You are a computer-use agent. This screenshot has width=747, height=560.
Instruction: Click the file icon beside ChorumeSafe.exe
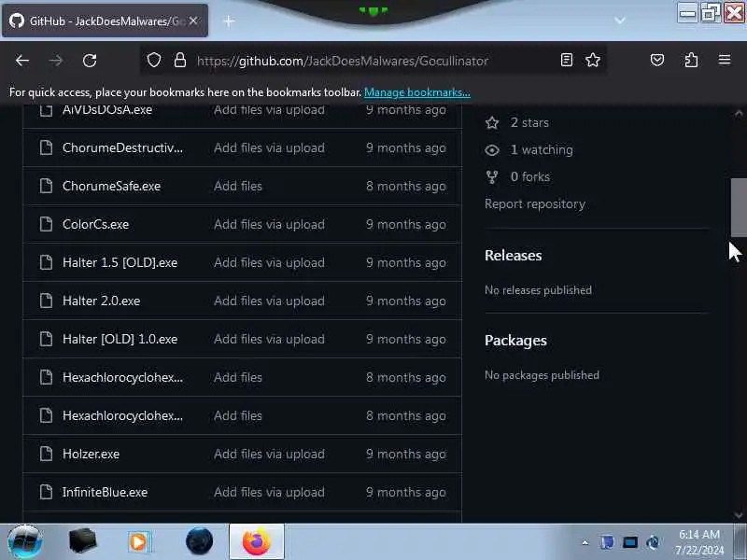pos(46,186)
